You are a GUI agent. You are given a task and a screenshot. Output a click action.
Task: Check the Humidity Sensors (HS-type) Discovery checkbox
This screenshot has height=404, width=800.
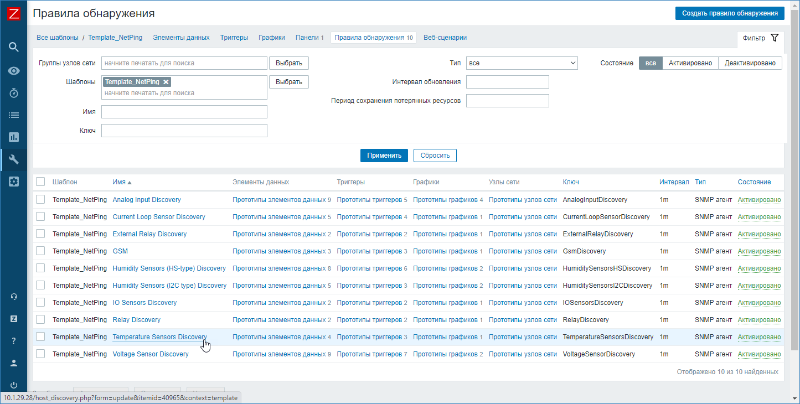40,268
